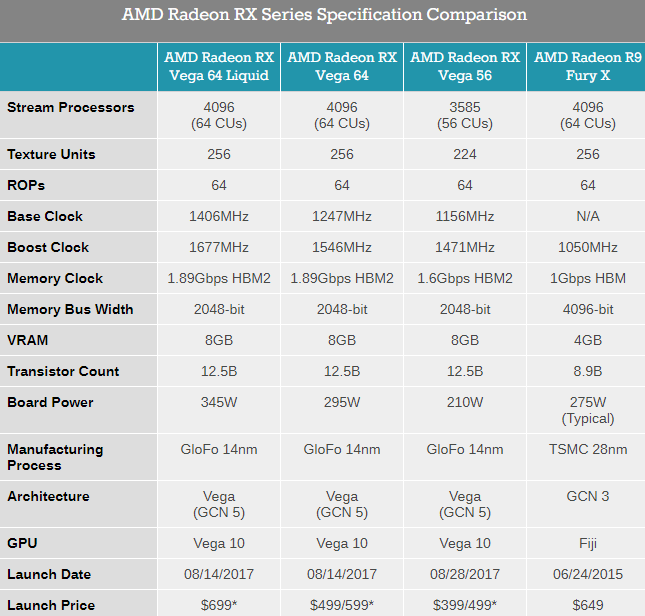Image resolution: width=645 pixels, height=616 pixels.
Task: Click the 'VRAM' row label
Action: tap(28, 340)
